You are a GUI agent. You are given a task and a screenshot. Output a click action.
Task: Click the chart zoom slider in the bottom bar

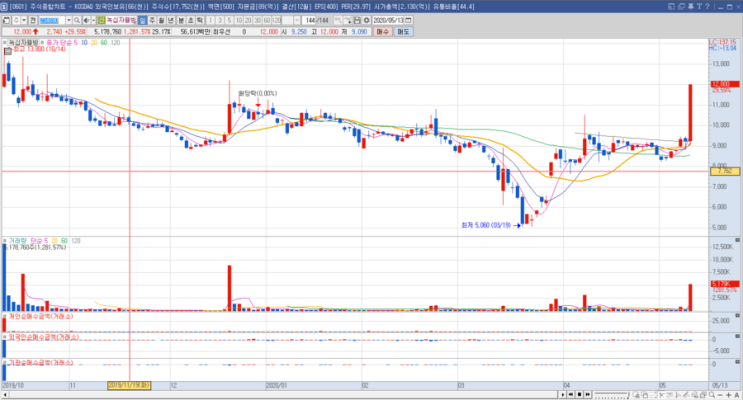point(612,394)
